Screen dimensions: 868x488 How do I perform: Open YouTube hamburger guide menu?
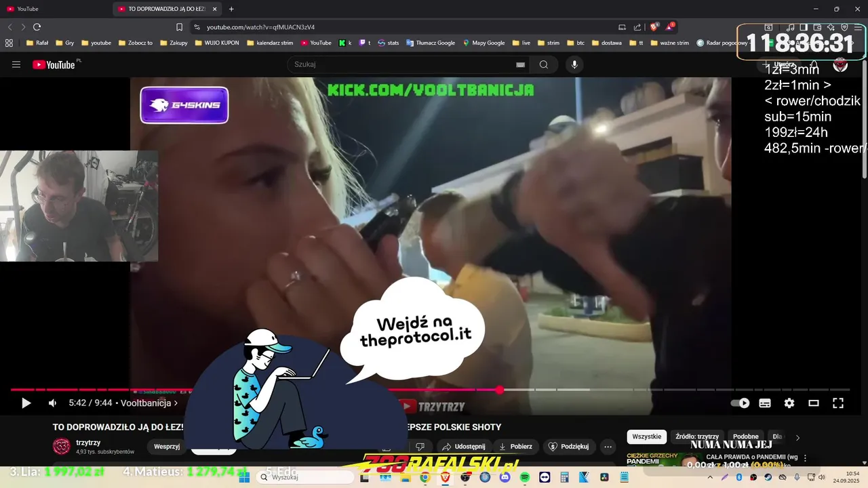point(16,64)
